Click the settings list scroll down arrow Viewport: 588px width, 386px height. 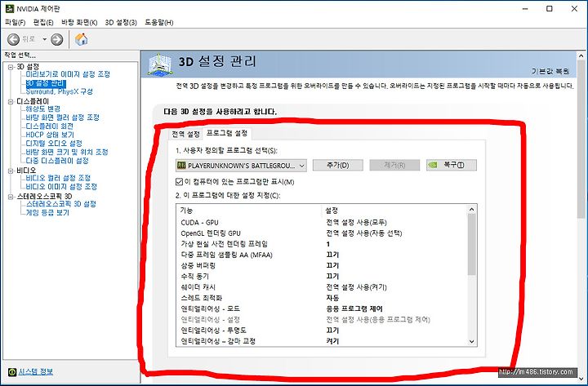(x=472, y=341)
